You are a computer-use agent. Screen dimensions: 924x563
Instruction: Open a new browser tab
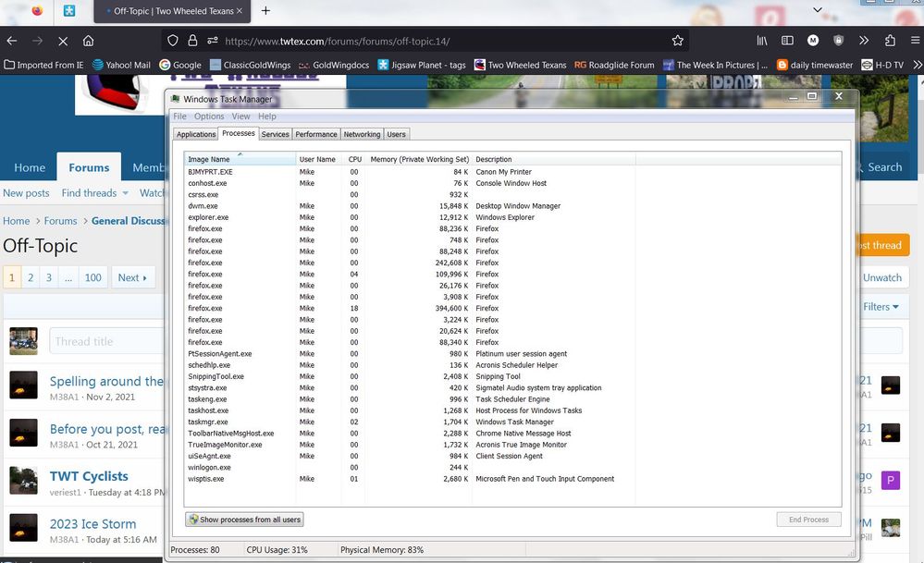tap(265, 10)
